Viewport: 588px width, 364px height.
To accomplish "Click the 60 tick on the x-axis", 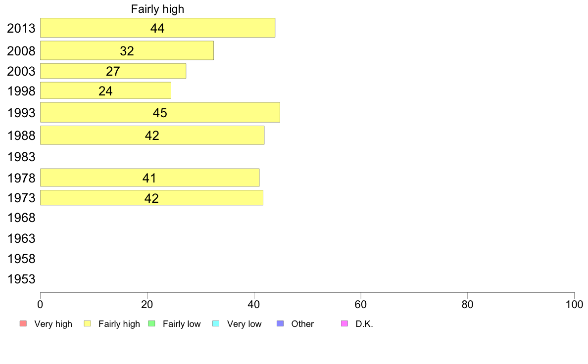I will tap(360, 304).
